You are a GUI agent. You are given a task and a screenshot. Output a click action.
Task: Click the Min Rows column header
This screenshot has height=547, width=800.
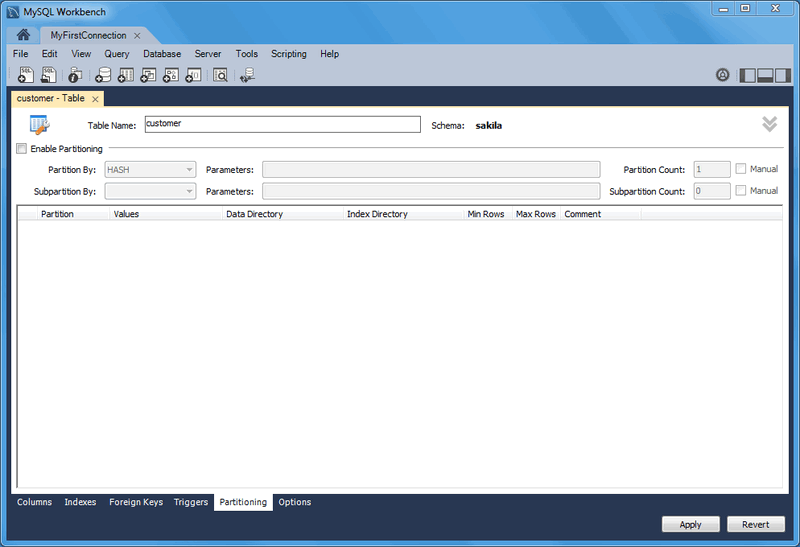coord(487,214)
